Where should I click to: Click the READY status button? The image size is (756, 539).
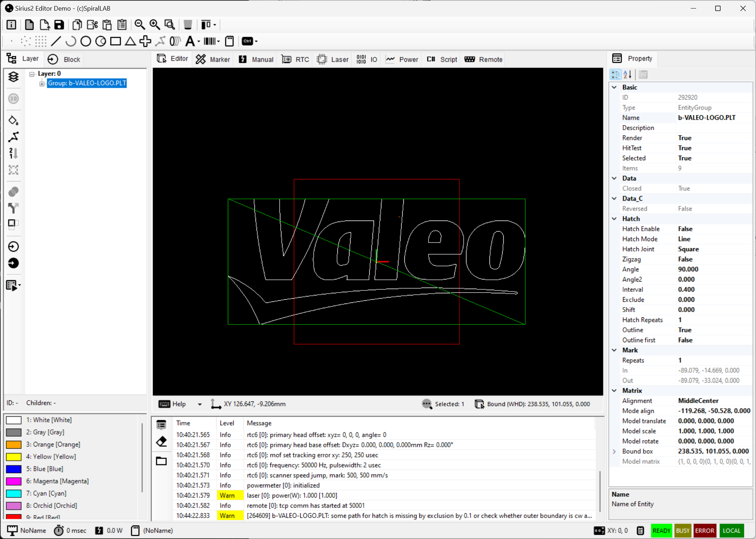coord(661,530)
